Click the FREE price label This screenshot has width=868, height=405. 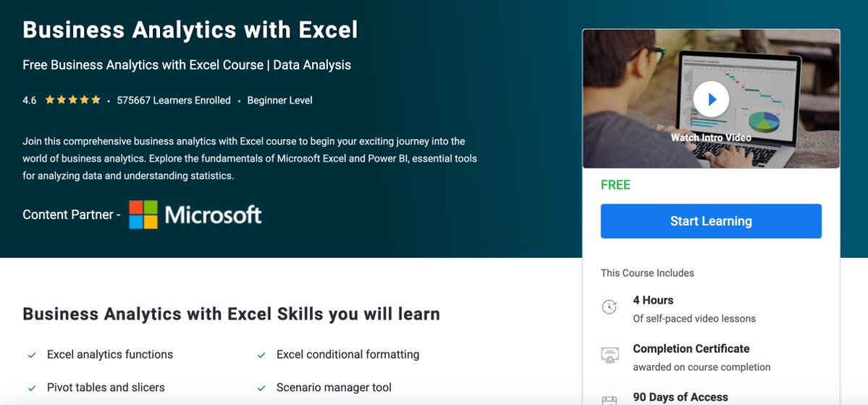pos(615,185)
